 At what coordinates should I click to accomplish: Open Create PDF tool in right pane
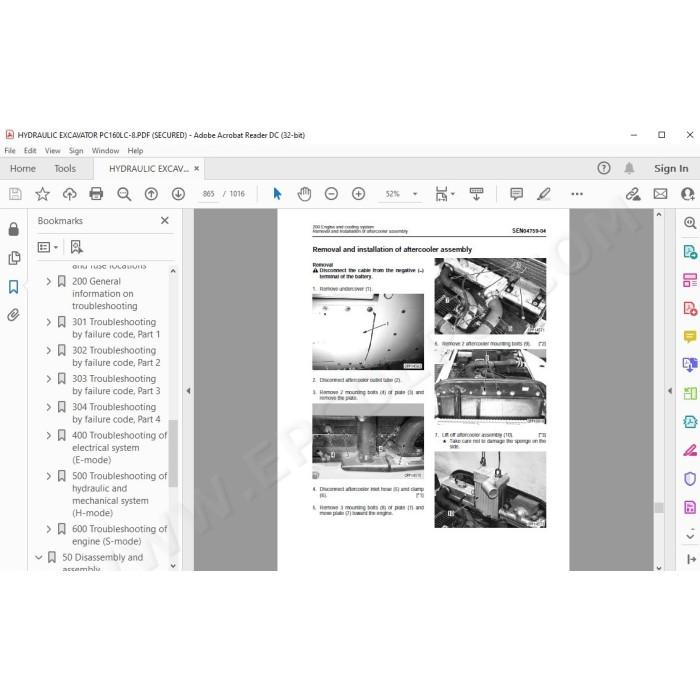point(690,308)
